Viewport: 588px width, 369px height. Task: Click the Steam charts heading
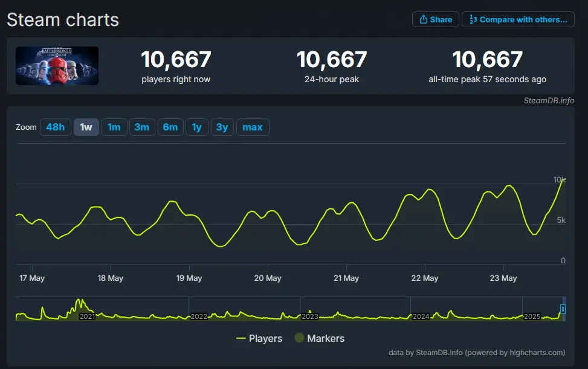pyautogui.click(x=63, y=19)
